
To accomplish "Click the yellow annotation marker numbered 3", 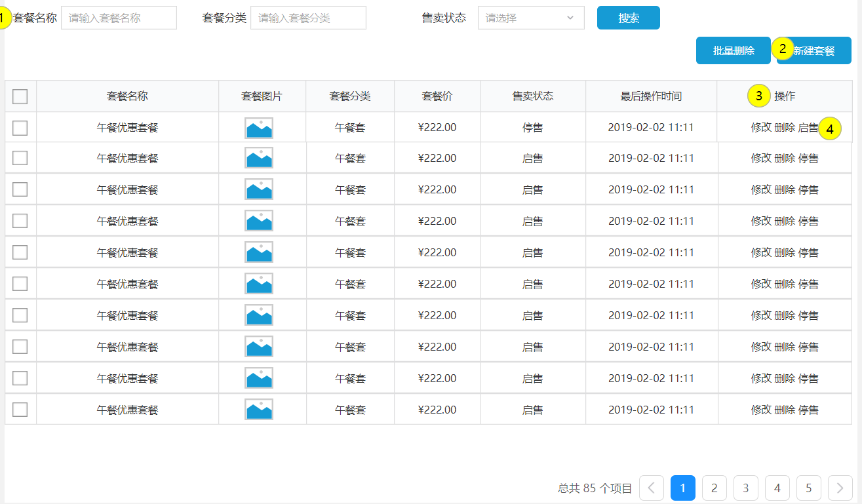I will (x=758, y=96).
